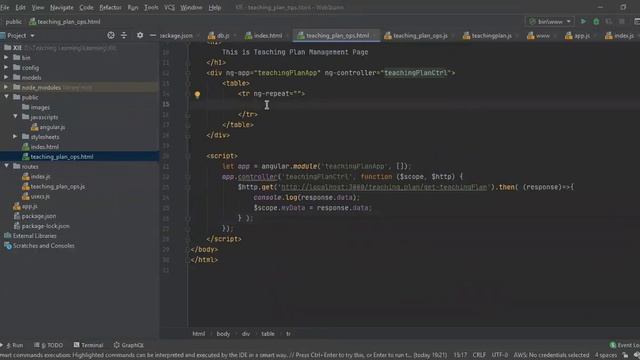The image size is (640, 360).
Task: Open the Tools menu
Action: click(x=151, y=7)
